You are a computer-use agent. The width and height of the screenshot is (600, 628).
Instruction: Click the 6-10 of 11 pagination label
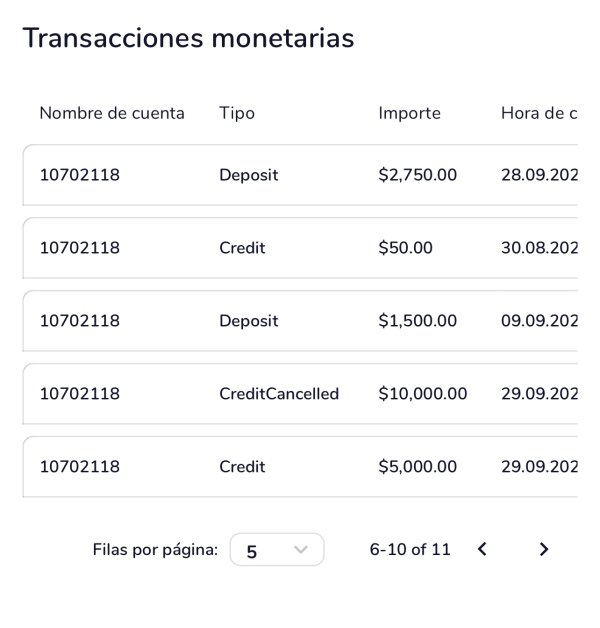tap(410, 549)
